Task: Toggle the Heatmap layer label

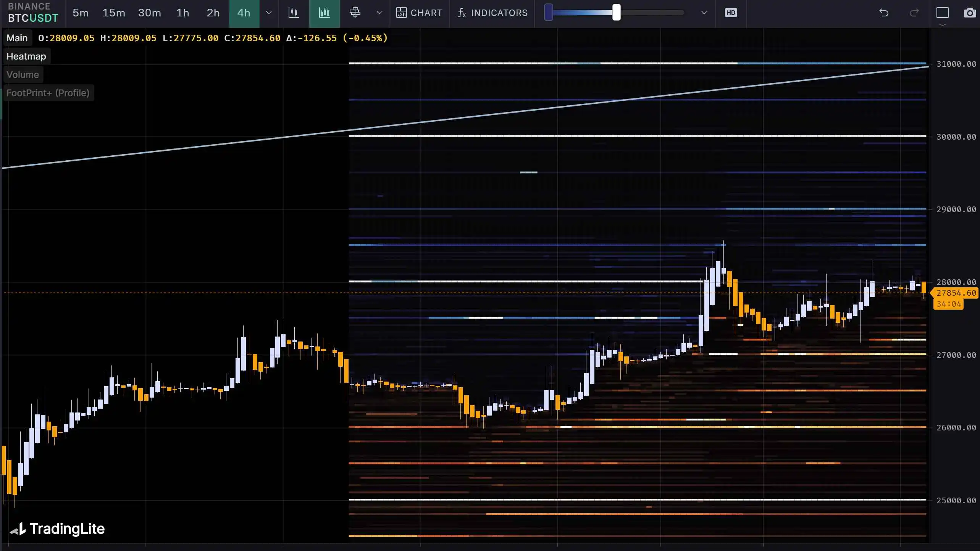Action: [26, 56]
